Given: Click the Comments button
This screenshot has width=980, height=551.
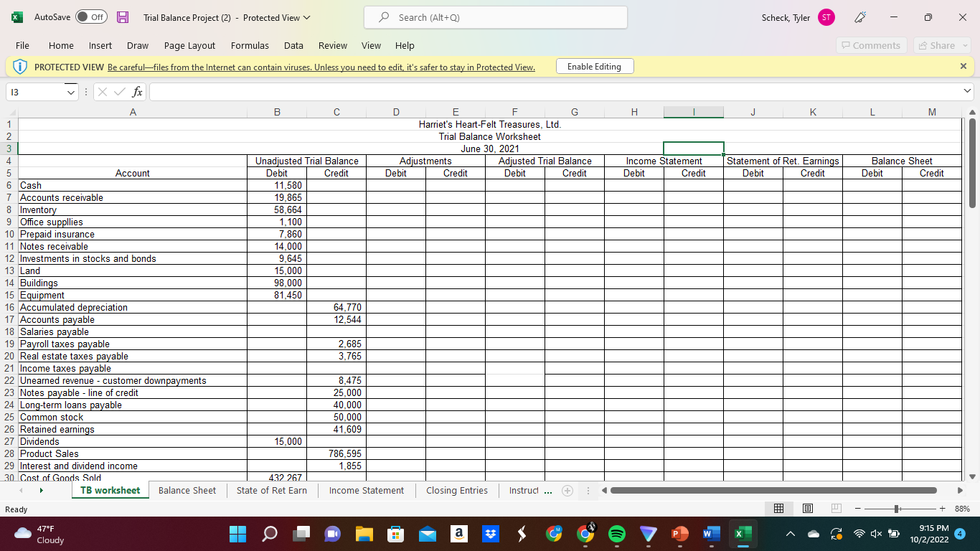Looking at the screenshot, I should (871, 45).
